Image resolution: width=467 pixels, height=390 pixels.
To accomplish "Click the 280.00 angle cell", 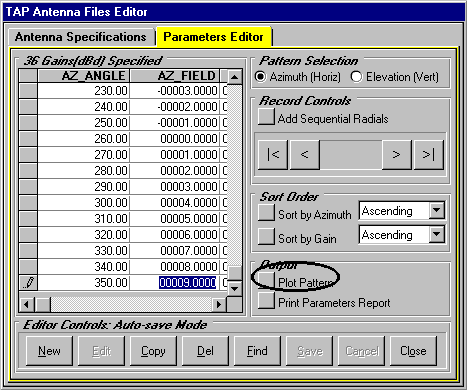I will coord(84,171).
